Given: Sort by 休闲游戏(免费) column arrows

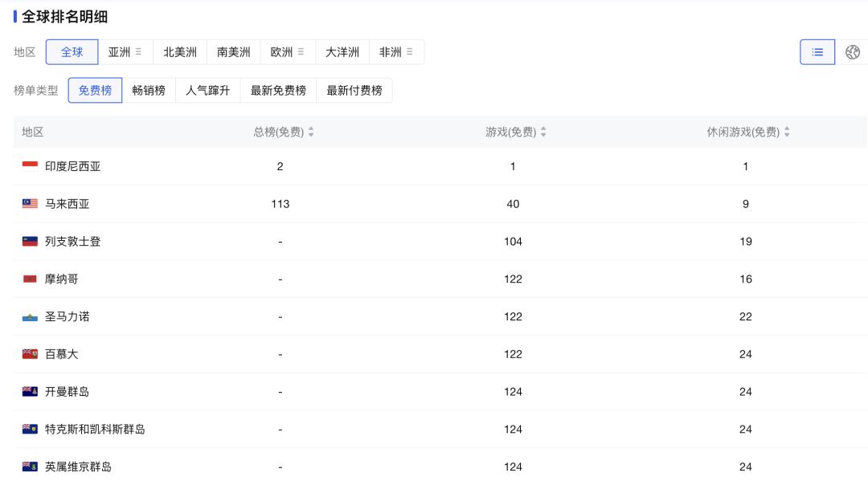Looking at the screenshot, I should (787, 132).
